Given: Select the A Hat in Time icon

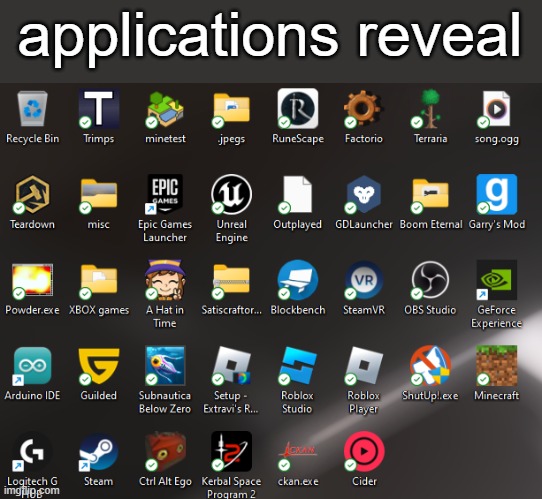Looking at the screenshot, I should click(165, 280).
